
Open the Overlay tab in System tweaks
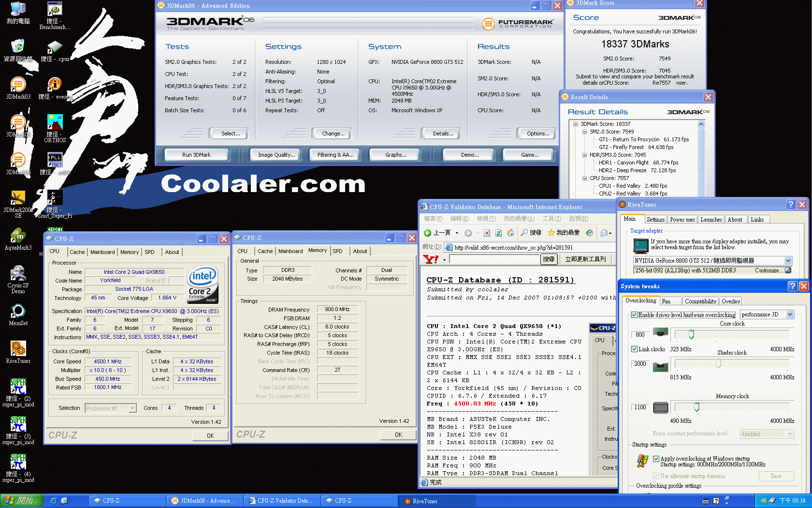[x=730, y=301]
